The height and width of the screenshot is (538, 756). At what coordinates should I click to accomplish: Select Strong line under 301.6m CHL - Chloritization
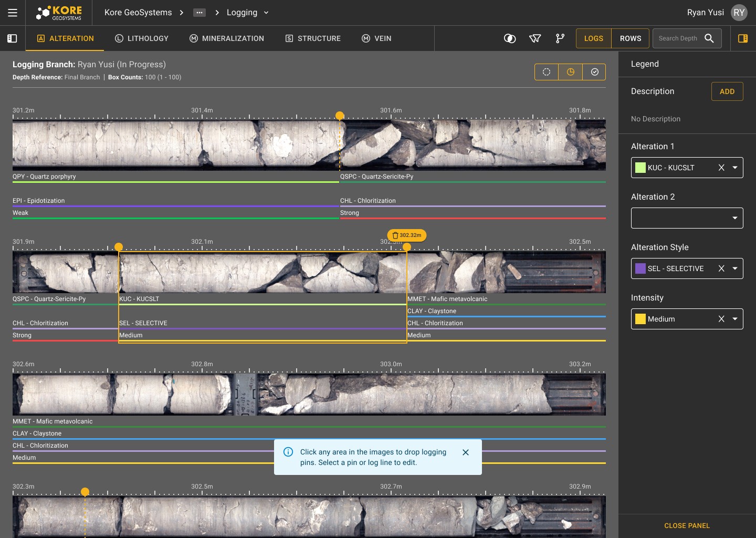(473, 214)
